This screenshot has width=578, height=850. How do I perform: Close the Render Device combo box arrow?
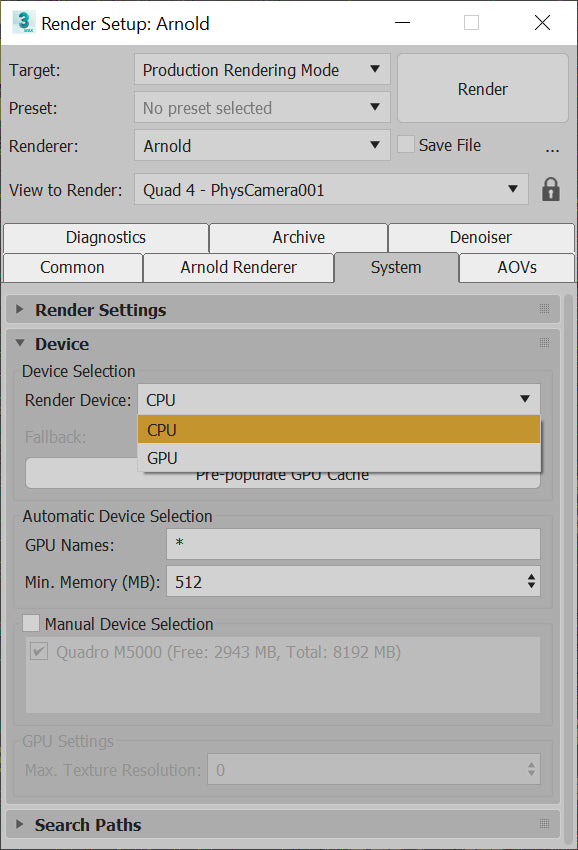click(524, 399)
